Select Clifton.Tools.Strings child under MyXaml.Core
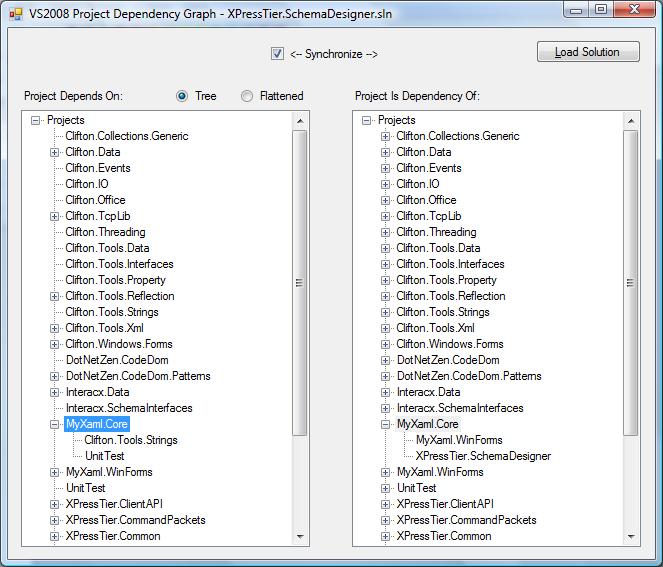 pyautogui.click(x=131, y=440)
